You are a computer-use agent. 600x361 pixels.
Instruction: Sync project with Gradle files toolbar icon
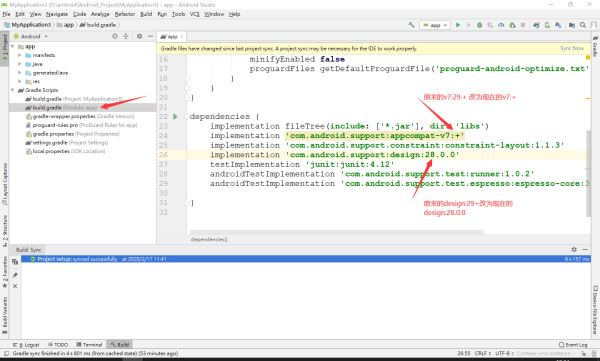coord(536,25)
